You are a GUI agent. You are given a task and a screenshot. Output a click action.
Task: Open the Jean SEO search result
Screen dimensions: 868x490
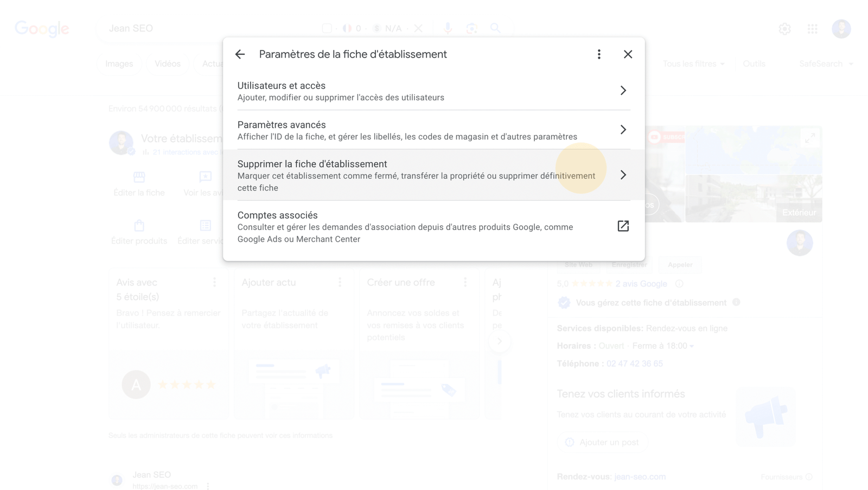[x=152, y=475]
